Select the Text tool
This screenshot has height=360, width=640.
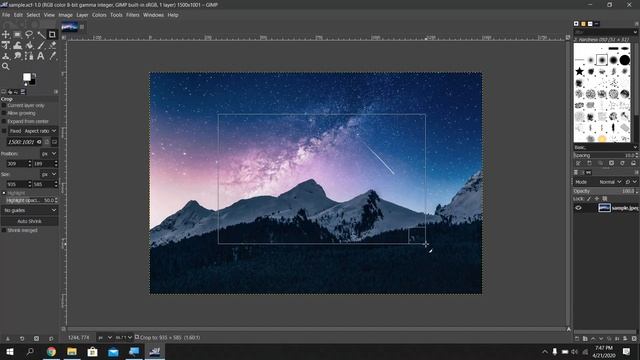coord(41,56)
